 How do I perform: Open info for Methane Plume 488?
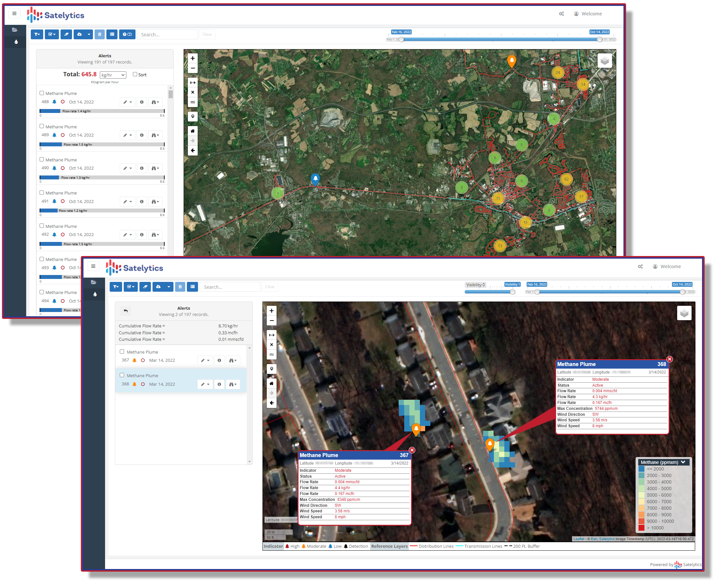[142, 102]
